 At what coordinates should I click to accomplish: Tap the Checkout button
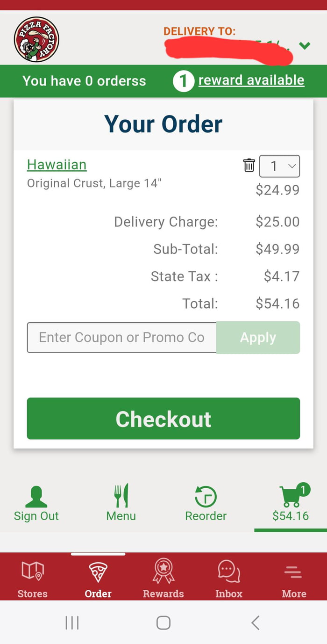click(x=163, y=419)
